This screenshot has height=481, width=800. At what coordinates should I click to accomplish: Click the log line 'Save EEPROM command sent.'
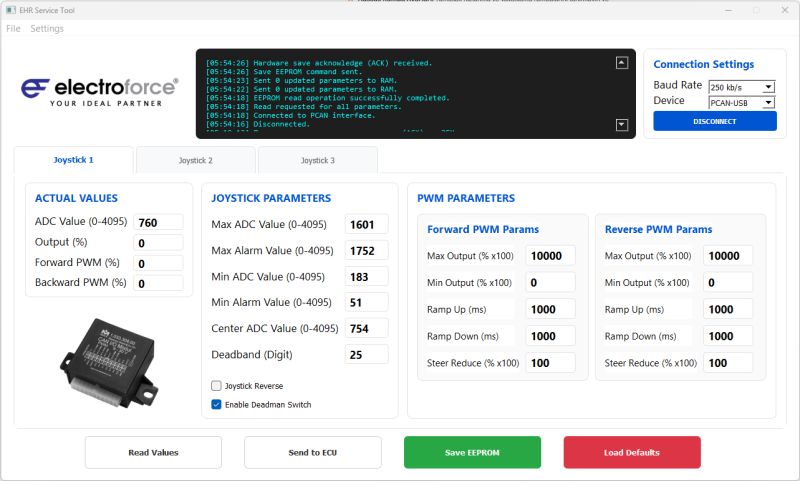point(284,72)
